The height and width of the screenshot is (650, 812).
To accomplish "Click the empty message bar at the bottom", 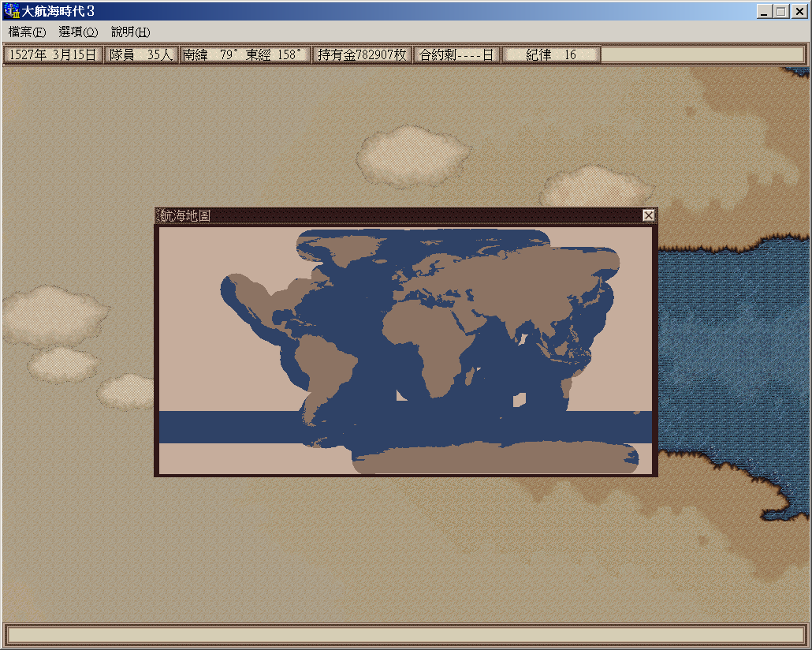I will pyautogui.click(x=405, y=634).
